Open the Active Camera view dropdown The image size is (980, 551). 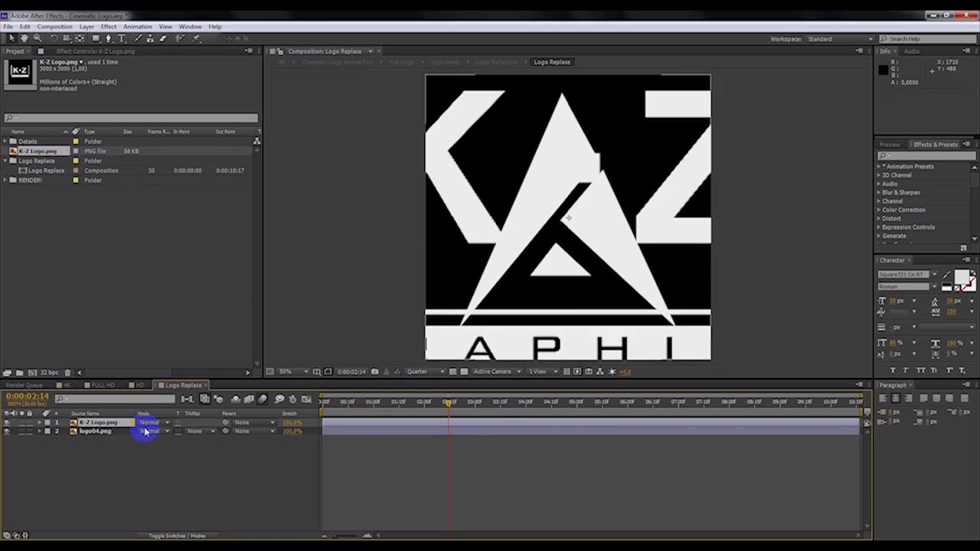(x=497, y=371)
